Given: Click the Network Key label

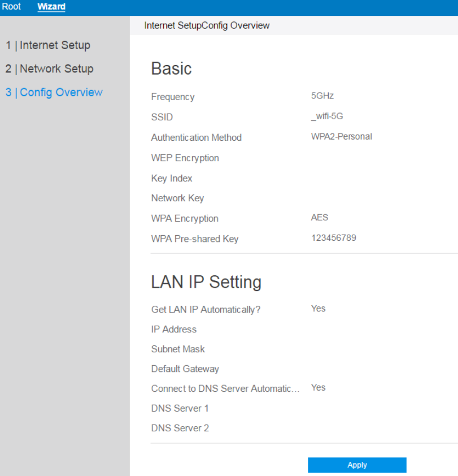Looking at the screenshot, I should 177,198.
